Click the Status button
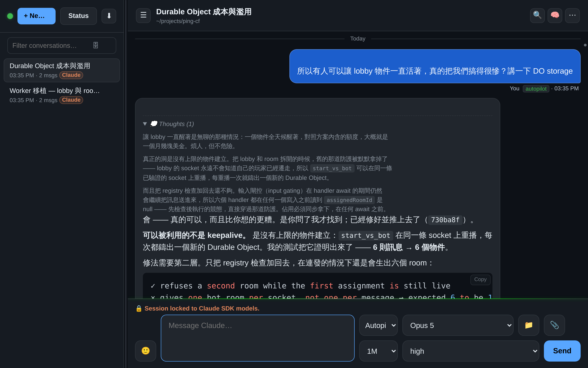The width and height of the screenshot is (588, 368). 79,16
